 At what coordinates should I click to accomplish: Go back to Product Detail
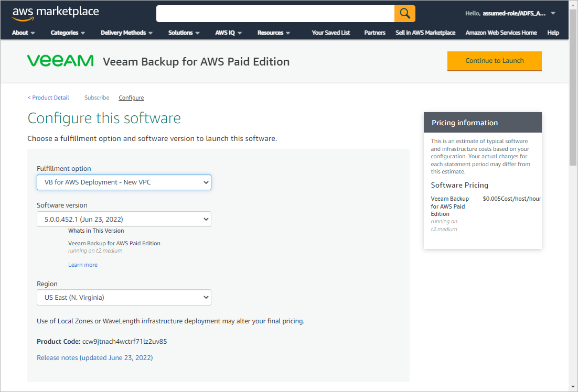coord(48,97)
